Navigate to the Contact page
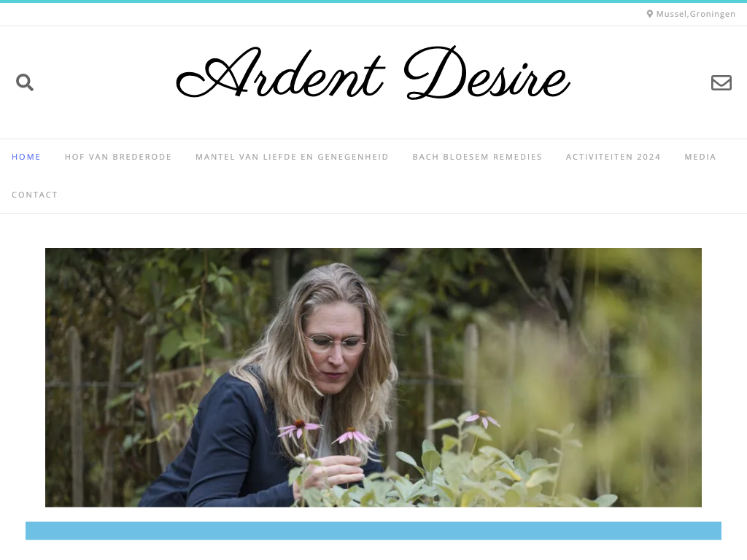747x560 pixels. tap(35, 195)
